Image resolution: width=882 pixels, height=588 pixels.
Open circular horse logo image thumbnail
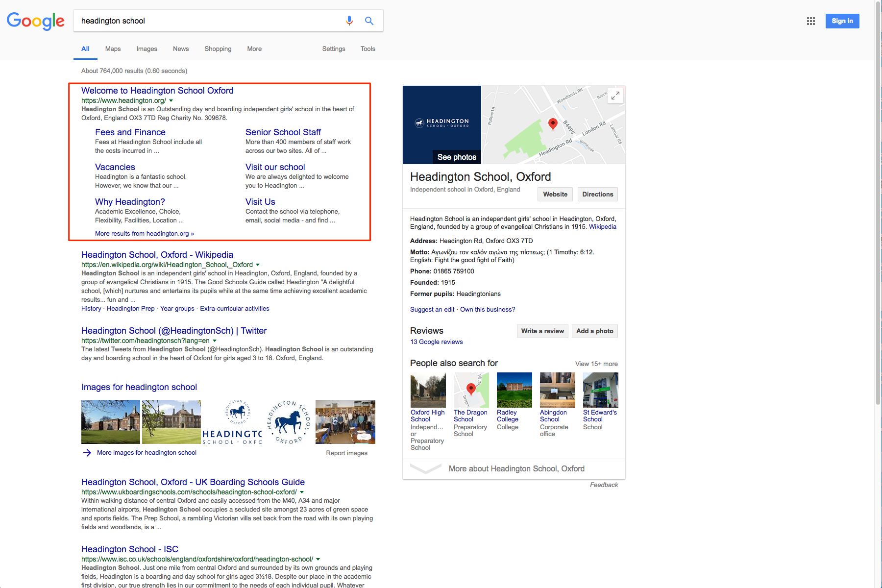pyautogui.click(x=289, y=422)
